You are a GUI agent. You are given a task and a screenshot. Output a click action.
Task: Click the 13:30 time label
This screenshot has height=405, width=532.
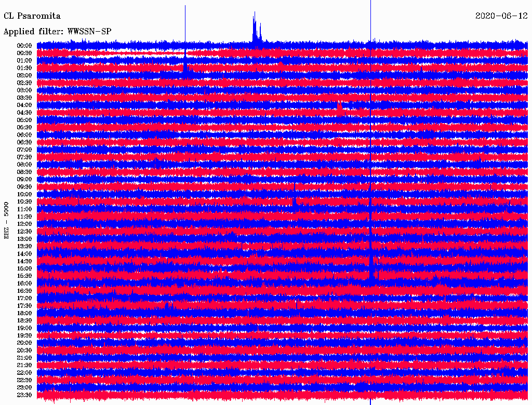[x=24, y=247]
